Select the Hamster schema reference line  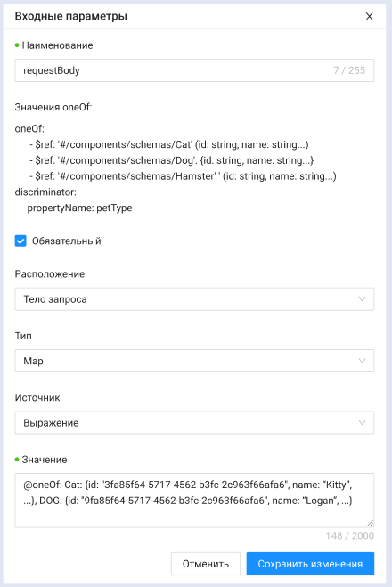(x=183, y=176)
